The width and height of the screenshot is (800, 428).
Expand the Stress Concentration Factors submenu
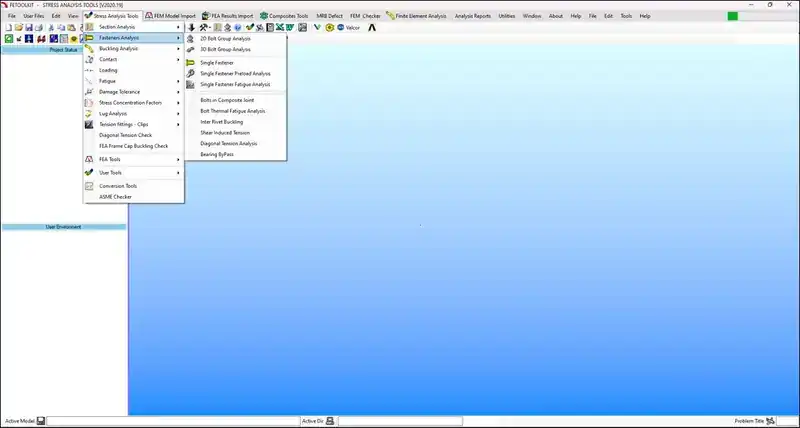click(x=134, y=103)
